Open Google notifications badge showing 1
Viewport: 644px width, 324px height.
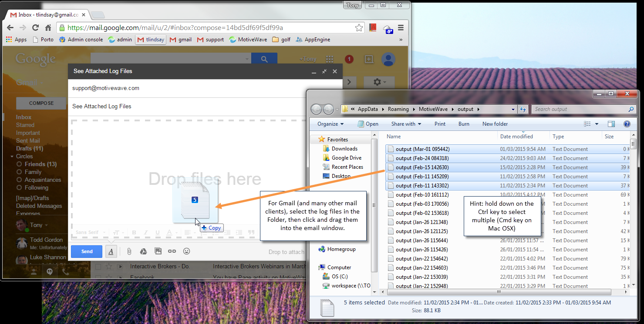[x=349, y=59]
